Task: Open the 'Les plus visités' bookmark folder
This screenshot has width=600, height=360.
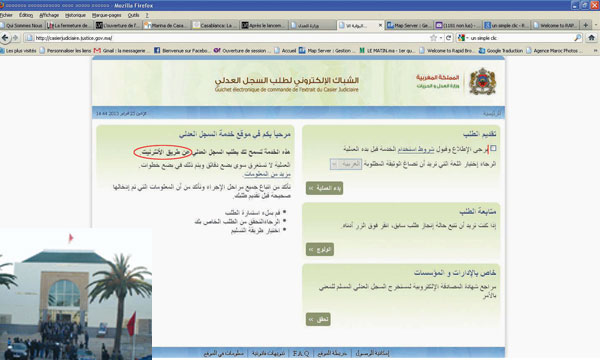Action: [18, 50]
